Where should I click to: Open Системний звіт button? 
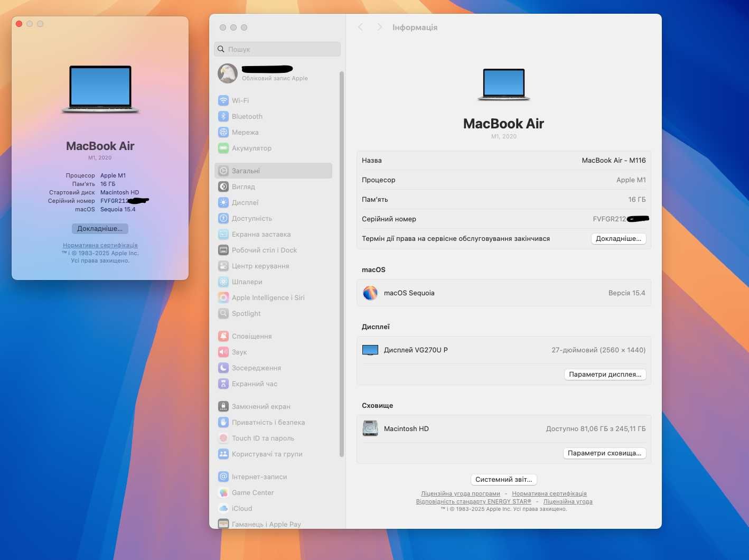pos(504,480)
